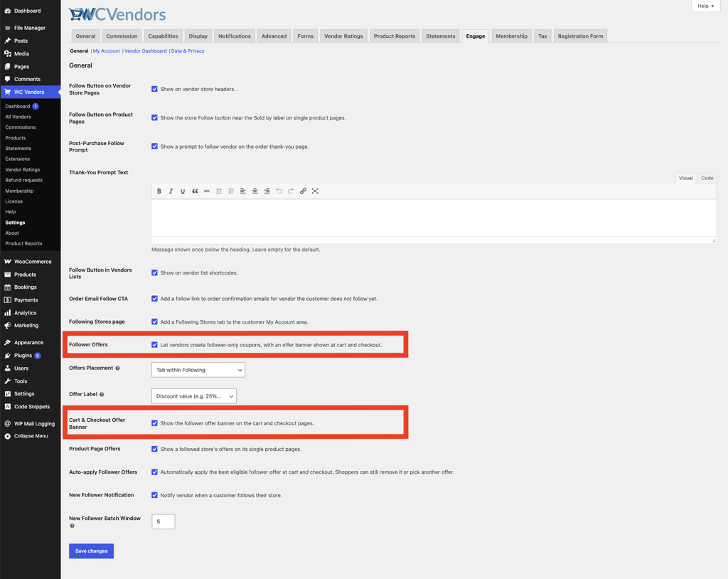Toggle the Follower Offers checkbox
The height and width of the screenshot is (579, 728).
(154, 345)
